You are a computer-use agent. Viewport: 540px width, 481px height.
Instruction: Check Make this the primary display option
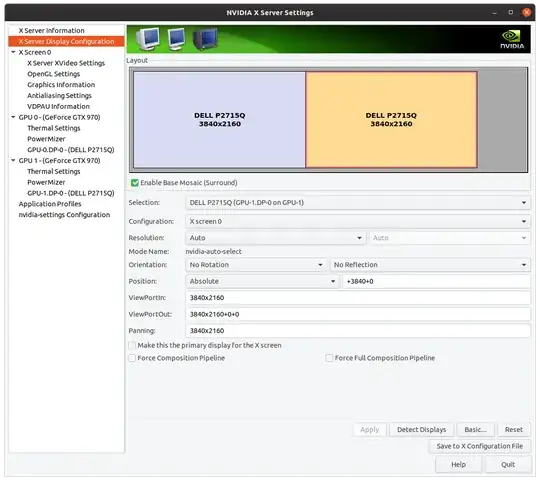coord(132,345)
